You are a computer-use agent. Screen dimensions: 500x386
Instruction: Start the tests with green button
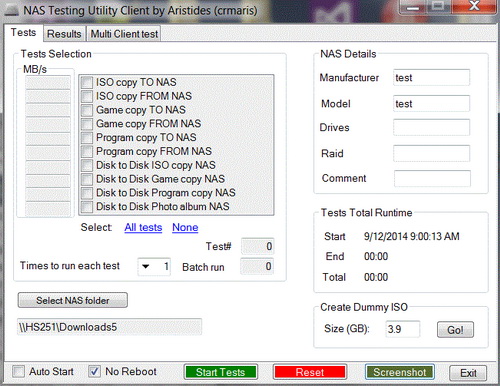click(221, 372)
